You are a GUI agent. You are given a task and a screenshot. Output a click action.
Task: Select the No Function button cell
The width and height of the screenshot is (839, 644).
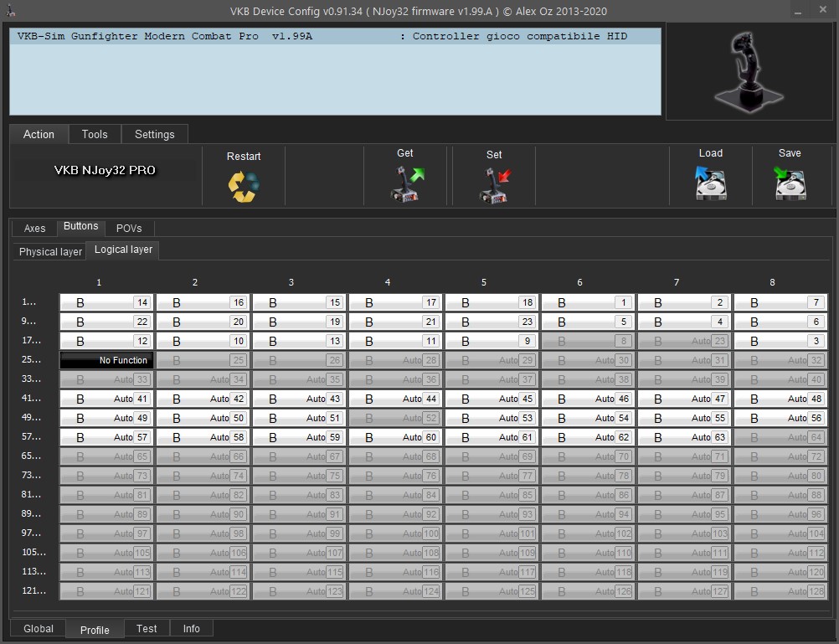(106, 360)
